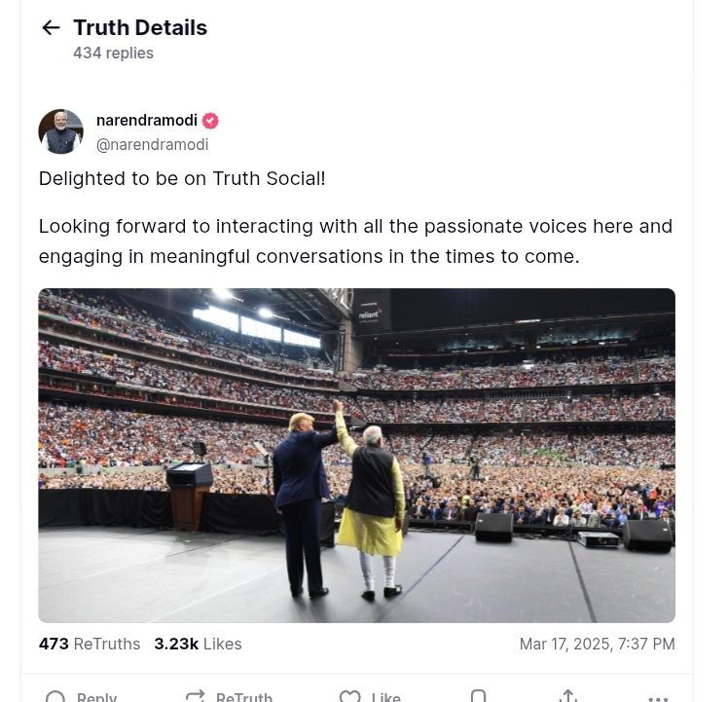Viewport: 728px width, 702px height.
Task: Click the Truth Details header title
Action: tap(140, 28)
